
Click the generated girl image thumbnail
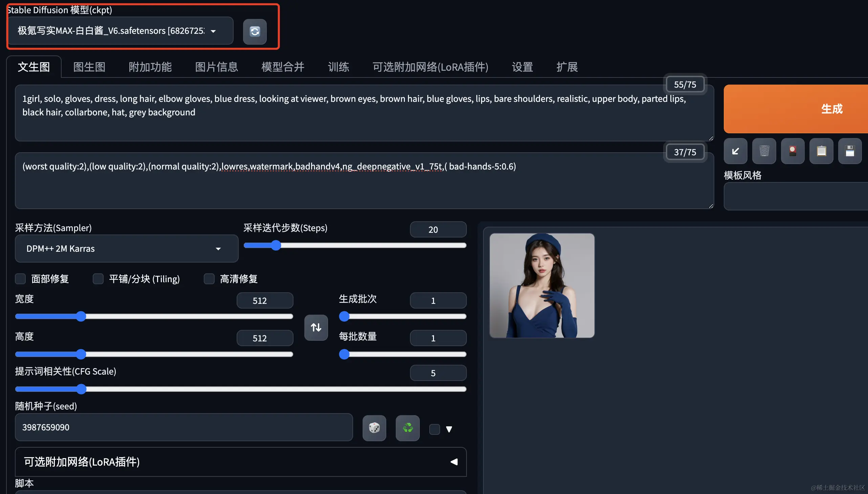(x=542, y=285)
